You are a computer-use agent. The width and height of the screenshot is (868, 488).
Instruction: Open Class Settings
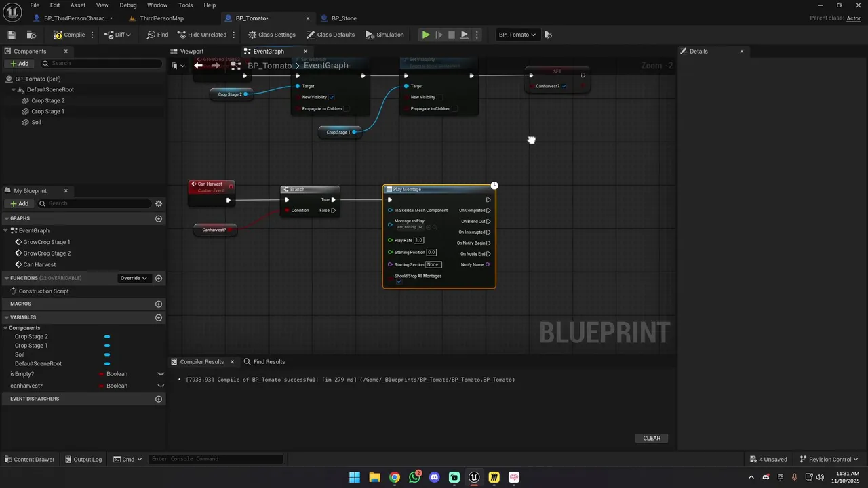[272, 35]
